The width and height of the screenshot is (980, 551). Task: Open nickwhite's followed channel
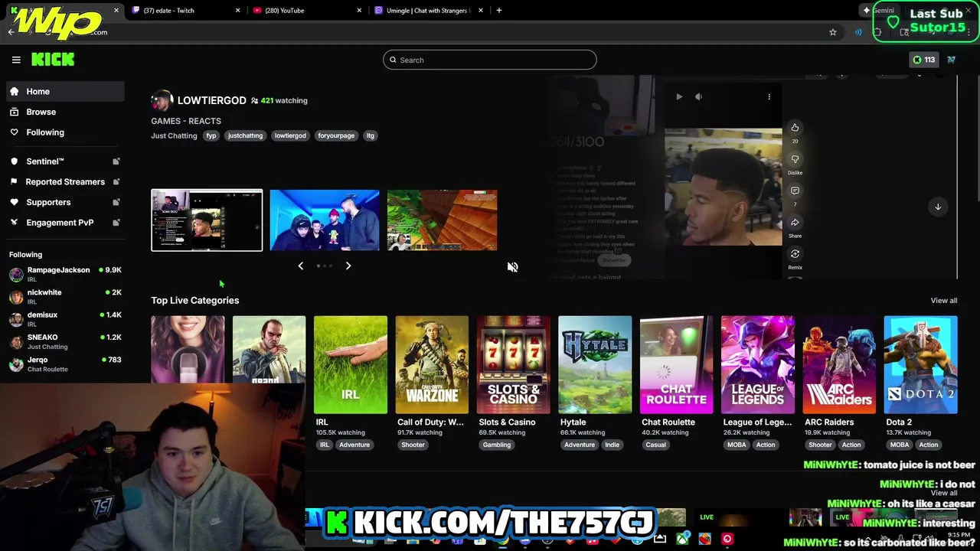pyautogui.click(x=65, y=296)
